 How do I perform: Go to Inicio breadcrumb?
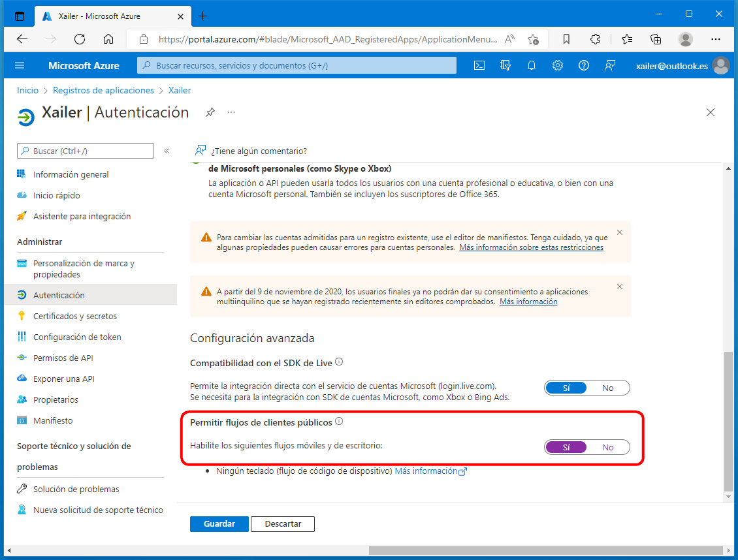coord(28,90)
